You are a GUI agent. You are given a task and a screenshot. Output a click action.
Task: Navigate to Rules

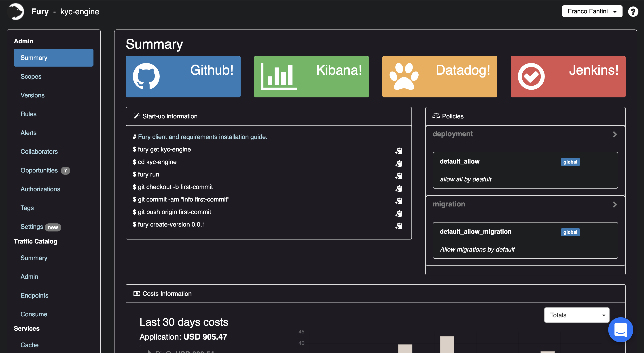pyautogui.click(x=28, y=114)
